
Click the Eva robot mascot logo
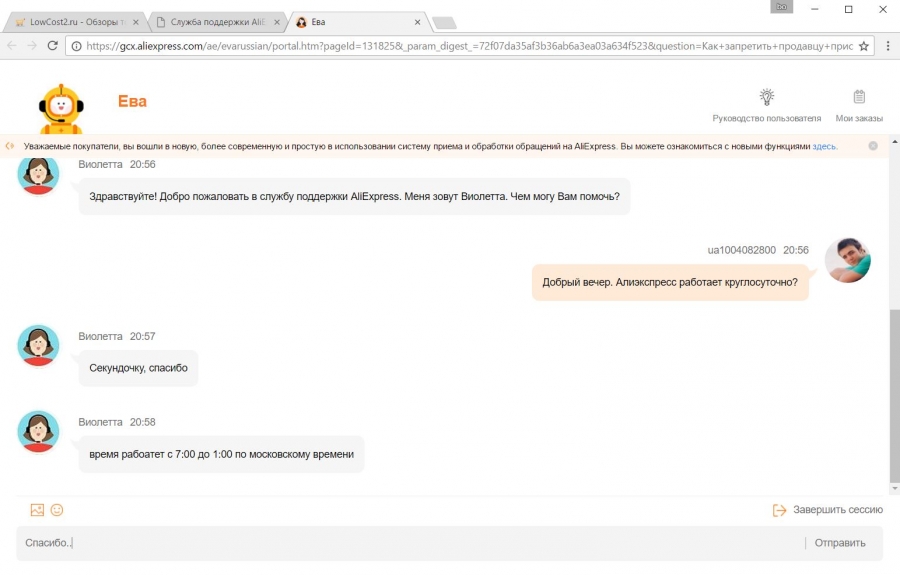(x=60, y=108)
